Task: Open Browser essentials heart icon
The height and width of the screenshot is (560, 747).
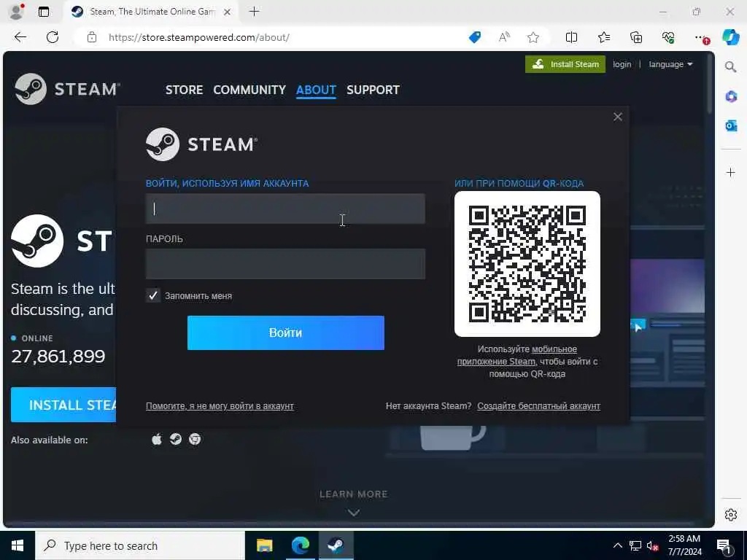Action: tap(668, 37)
